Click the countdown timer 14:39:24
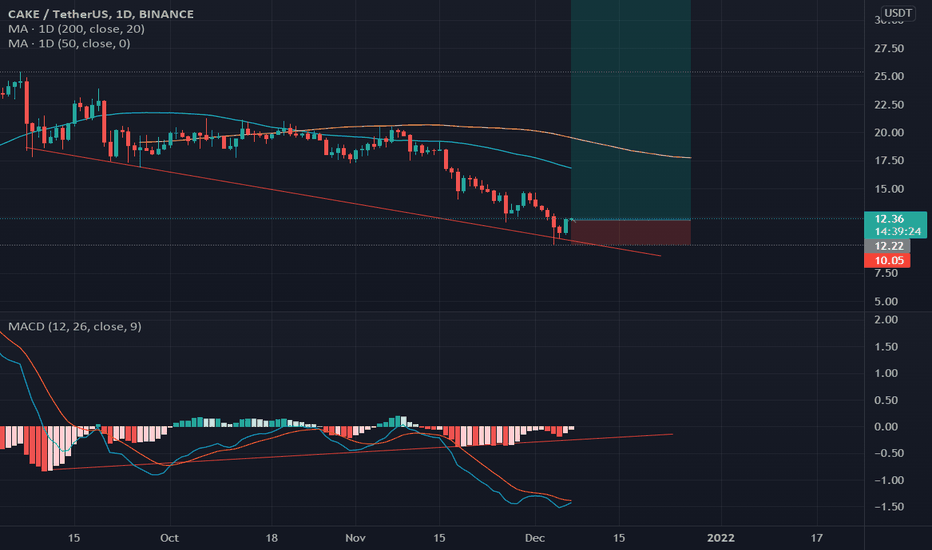The height and width of the screenshot is (550, 932). tap(898, 231)
